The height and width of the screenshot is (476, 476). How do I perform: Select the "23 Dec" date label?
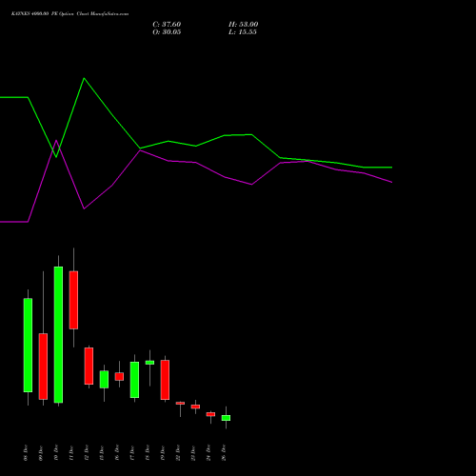193,453
